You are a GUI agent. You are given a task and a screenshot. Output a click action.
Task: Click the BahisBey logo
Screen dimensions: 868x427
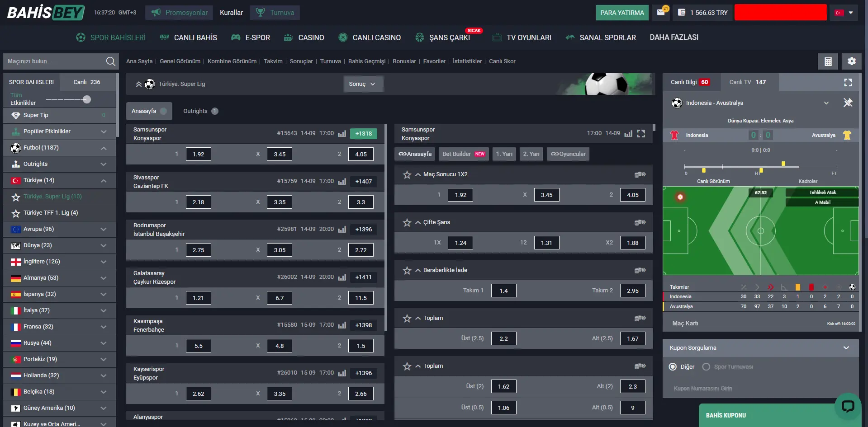point(46,13)
